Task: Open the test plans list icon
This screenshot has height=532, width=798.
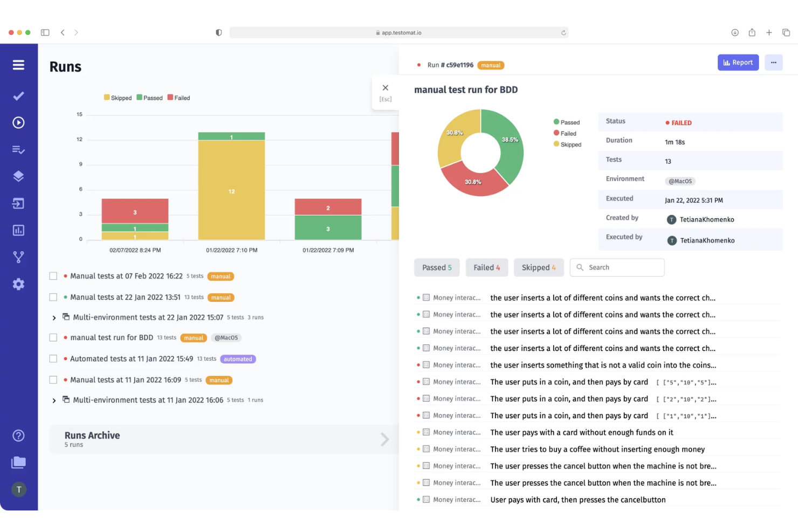Action: point(18,149)
